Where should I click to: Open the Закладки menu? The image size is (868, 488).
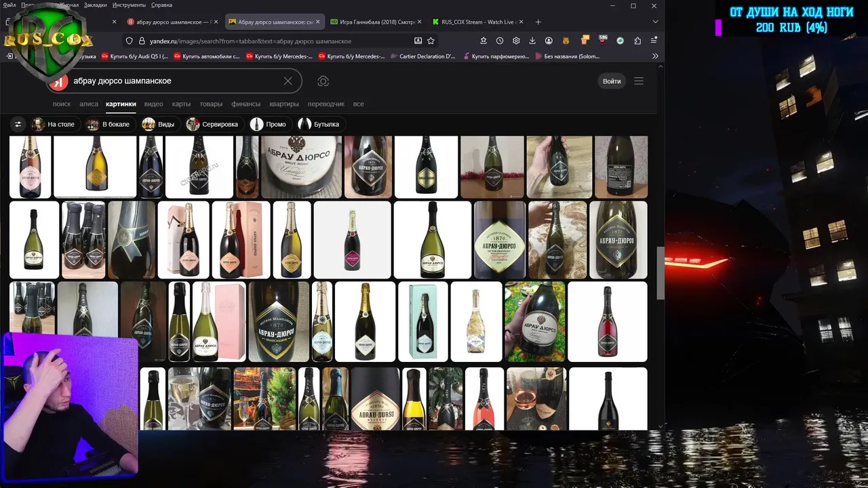click(x=95, y=5)
